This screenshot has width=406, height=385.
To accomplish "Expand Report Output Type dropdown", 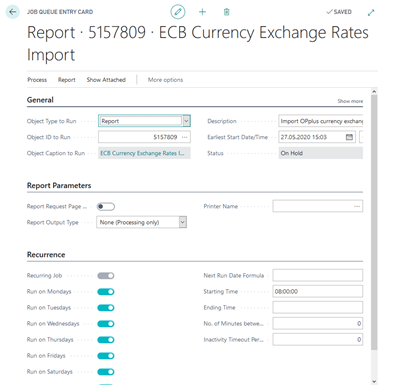I will coord(183,222).
